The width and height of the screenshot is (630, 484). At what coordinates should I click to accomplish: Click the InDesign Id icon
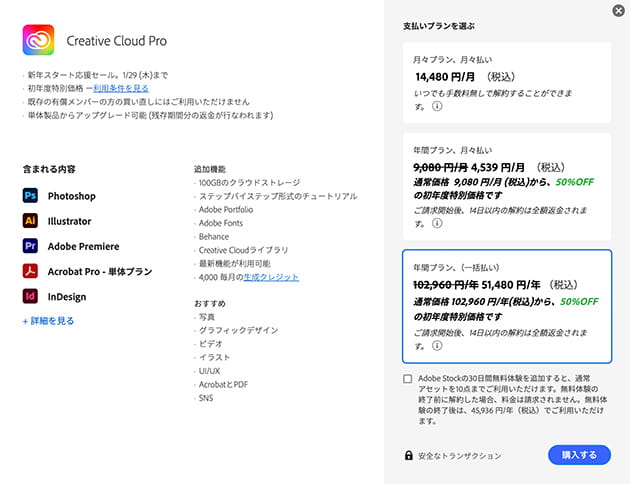30,296
